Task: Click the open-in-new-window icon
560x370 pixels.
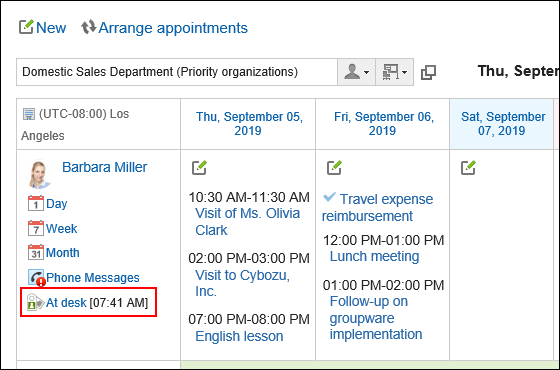Action: coord(428,72)
